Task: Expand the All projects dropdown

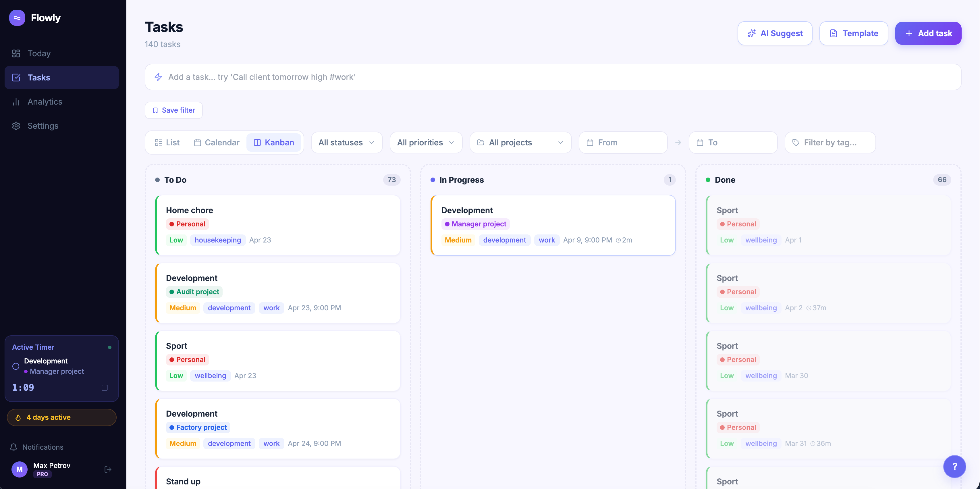Action: [x=520, y=142]
